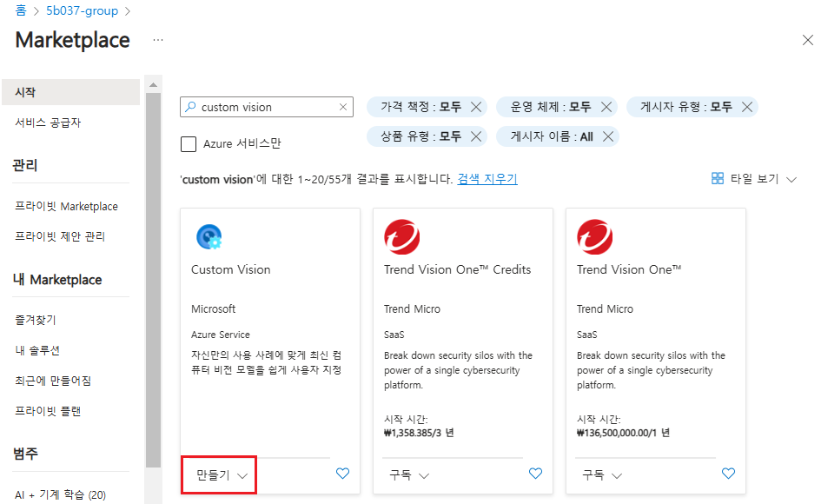The image size is (821, 504).
Task: Open the 타일 보기 view dropdown
Action: click(x=791, y=179)
